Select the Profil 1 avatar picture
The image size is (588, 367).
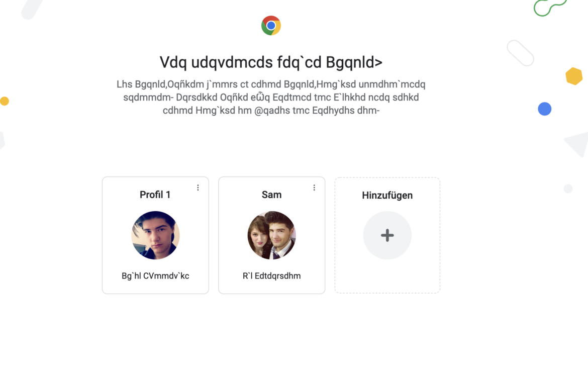click(155, 235)
